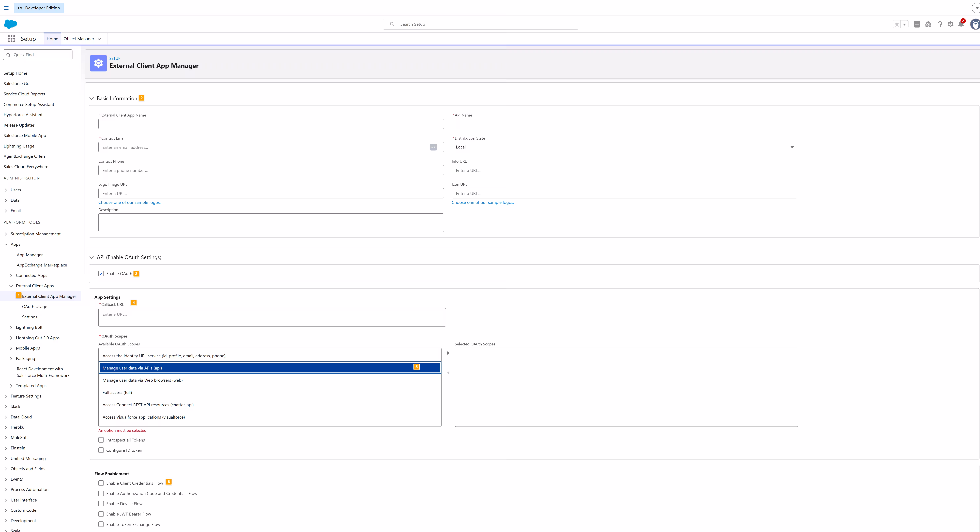Collapse the Basic Information section

coord(92,99)
